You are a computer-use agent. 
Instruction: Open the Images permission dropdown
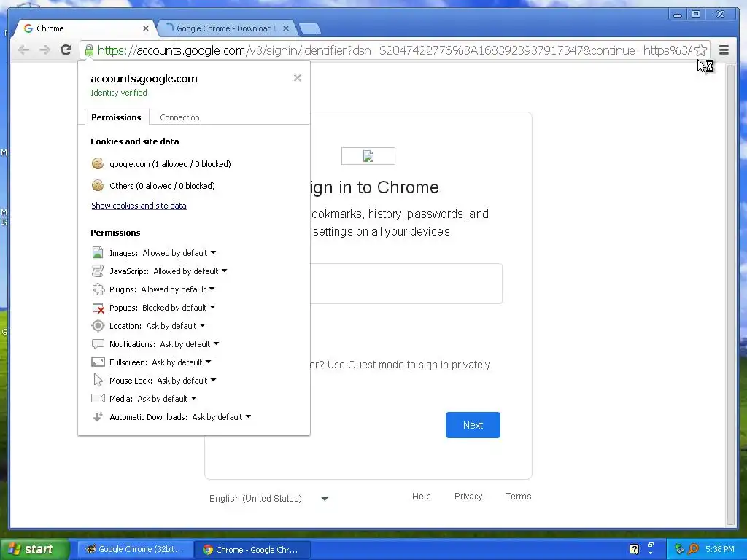179,252
